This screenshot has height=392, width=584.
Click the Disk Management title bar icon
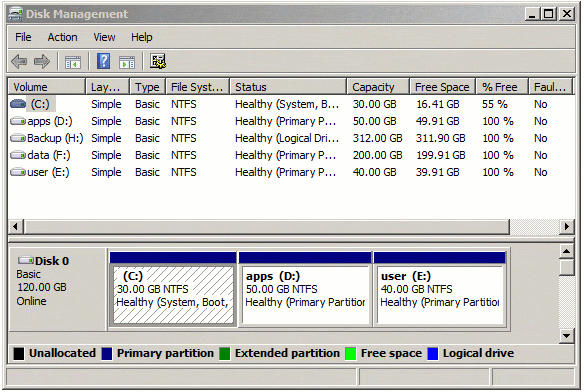[15, 14]
